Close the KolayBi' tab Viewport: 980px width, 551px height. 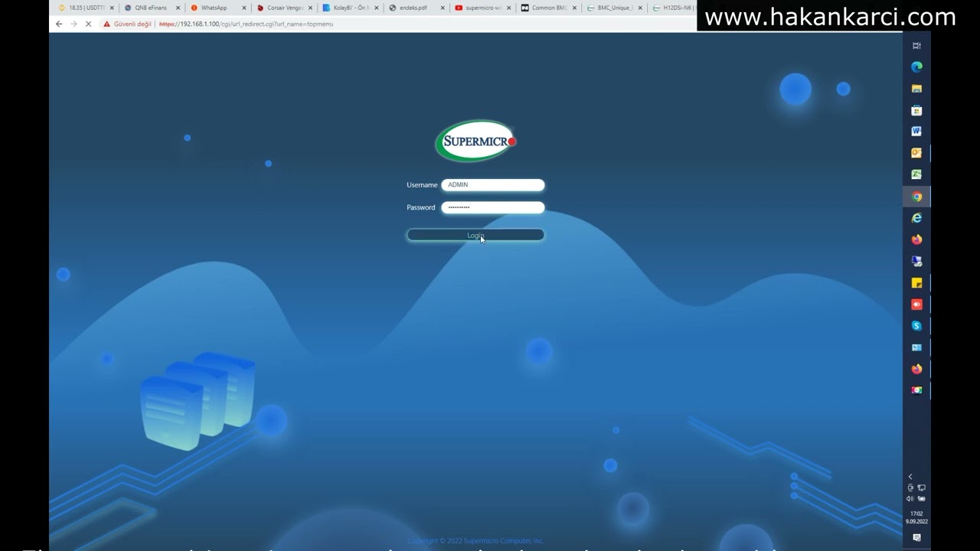pos(377,8)
